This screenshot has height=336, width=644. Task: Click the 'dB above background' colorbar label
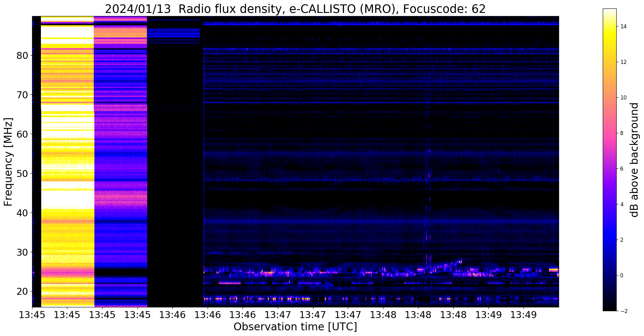(x=635, y=160)
